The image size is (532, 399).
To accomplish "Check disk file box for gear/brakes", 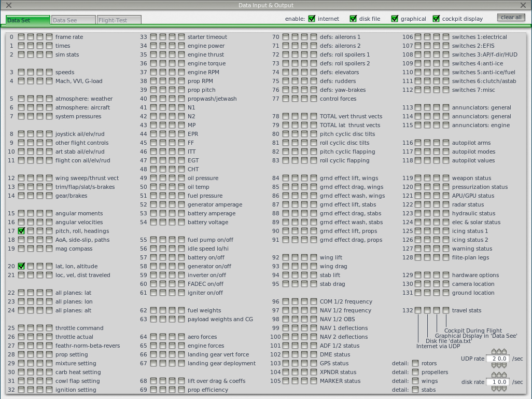I will pyautogui.click(x=31, y=196).
